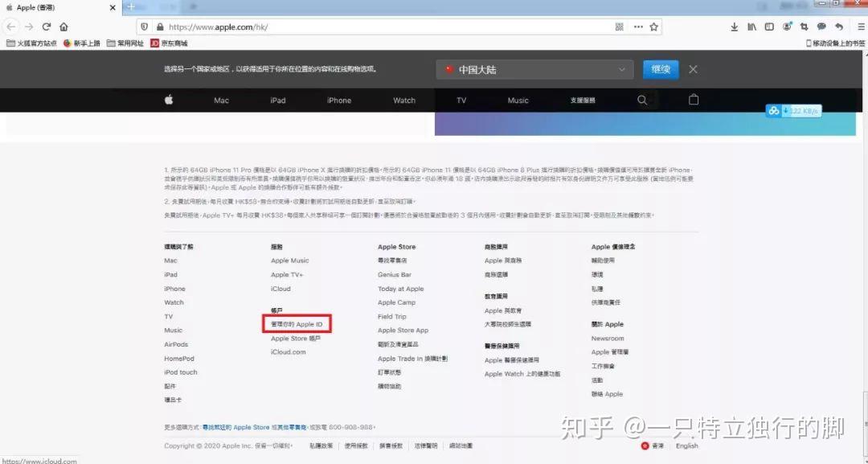Open the tracking protection shield icon
Viewport: 868px width, 464px height.
145,27
